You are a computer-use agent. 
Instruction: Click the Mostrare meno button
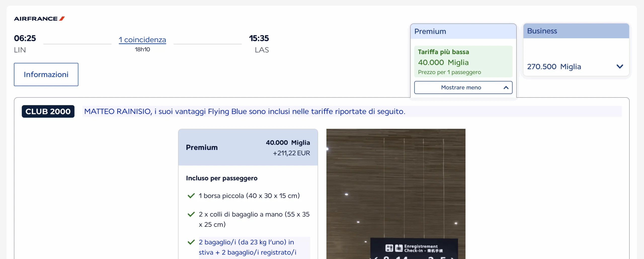[461, 87]
